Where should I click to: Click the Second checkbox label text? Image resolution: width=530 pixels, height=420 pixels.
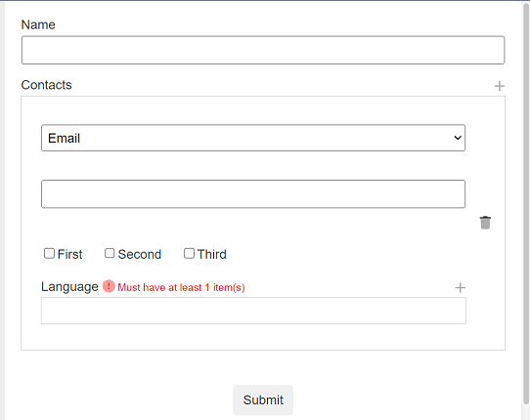tap(140, 254)
